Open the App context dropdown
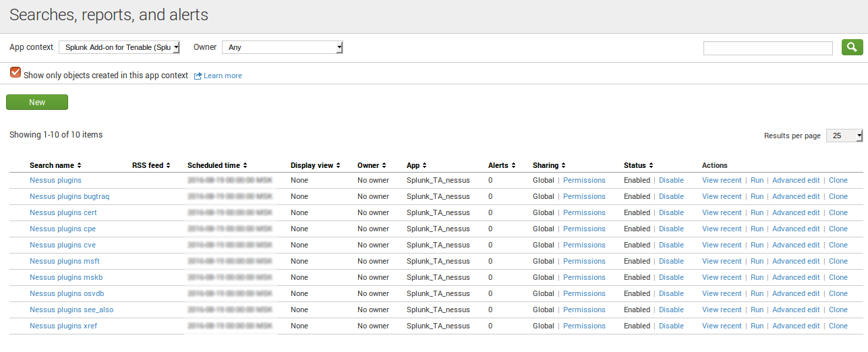The width and height of the screenshot is (868, 352). point(119,47)
